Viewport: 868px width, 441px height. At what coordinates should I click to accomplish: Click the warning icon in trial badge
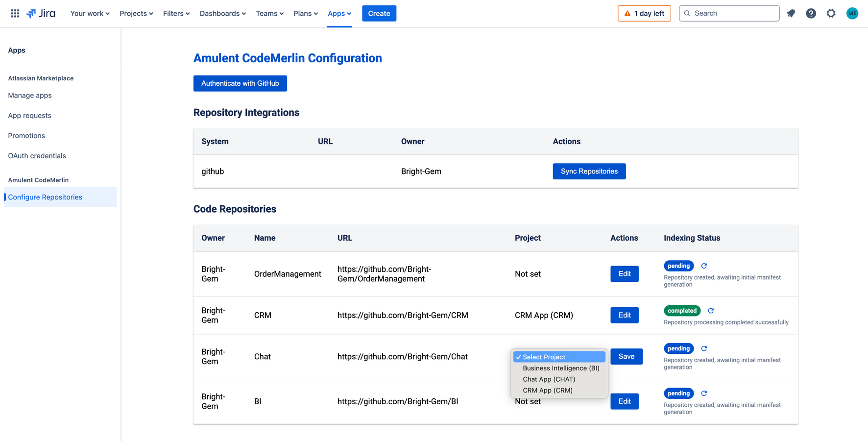(627, 13)
